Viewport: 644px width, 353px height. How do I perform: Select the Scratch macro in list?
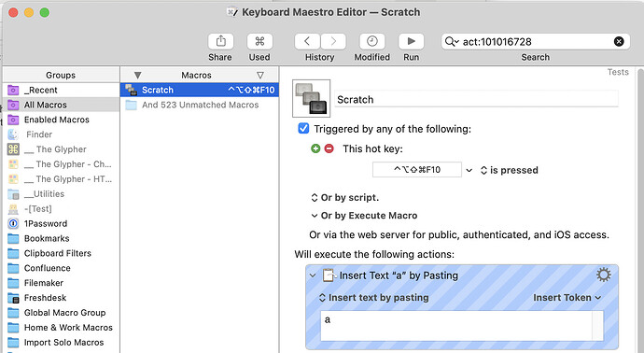pyautogui.click(x=200, y=90)
